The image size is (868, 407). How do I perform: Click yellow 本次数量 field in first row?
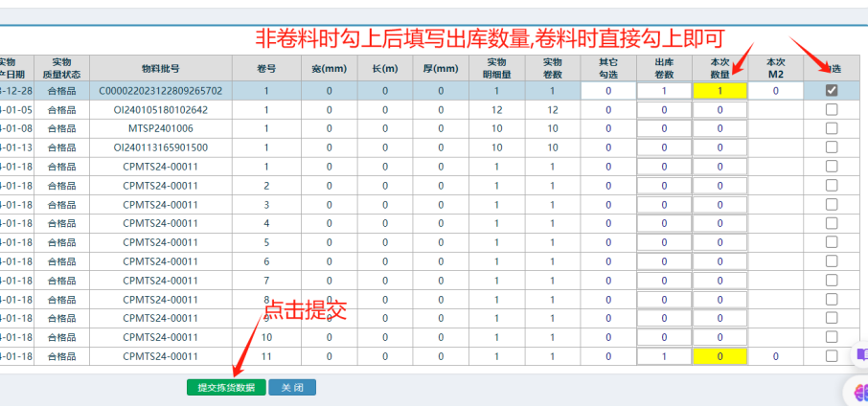click(x=720, y=91)
